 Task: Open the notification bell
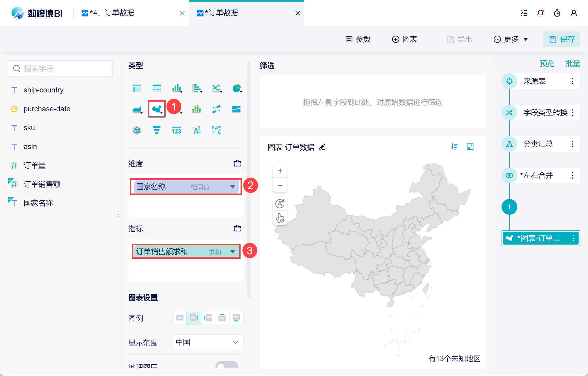tap(540, 13)
